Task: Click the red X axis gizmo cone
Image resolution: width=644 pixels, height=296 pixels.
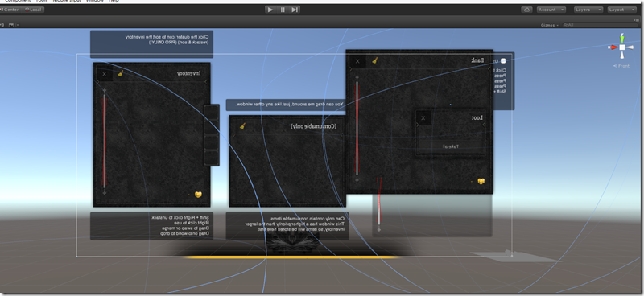Action: coord(613,47)
